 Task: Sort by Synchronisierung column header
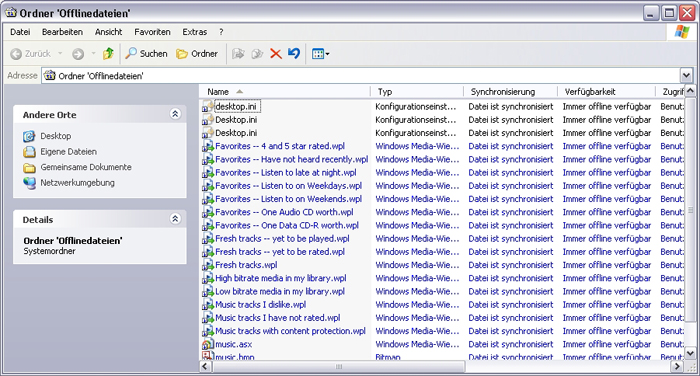point(511,92)
